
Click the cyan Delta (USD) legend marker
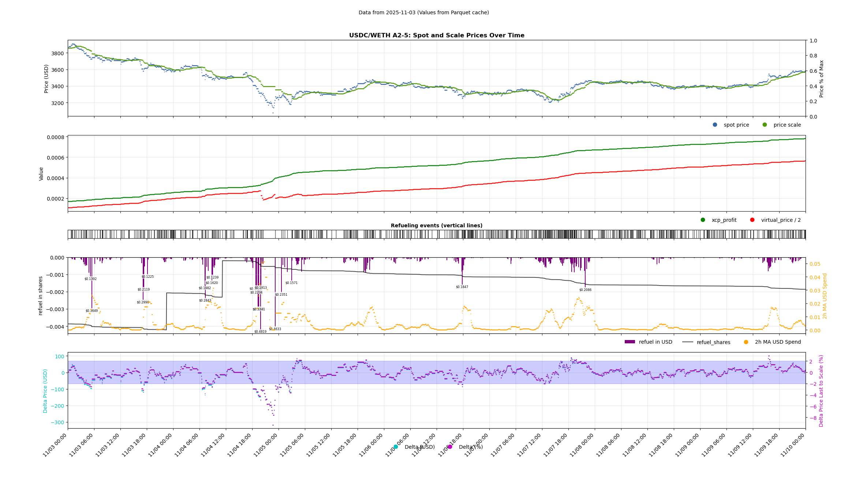[x=396, y=447]
